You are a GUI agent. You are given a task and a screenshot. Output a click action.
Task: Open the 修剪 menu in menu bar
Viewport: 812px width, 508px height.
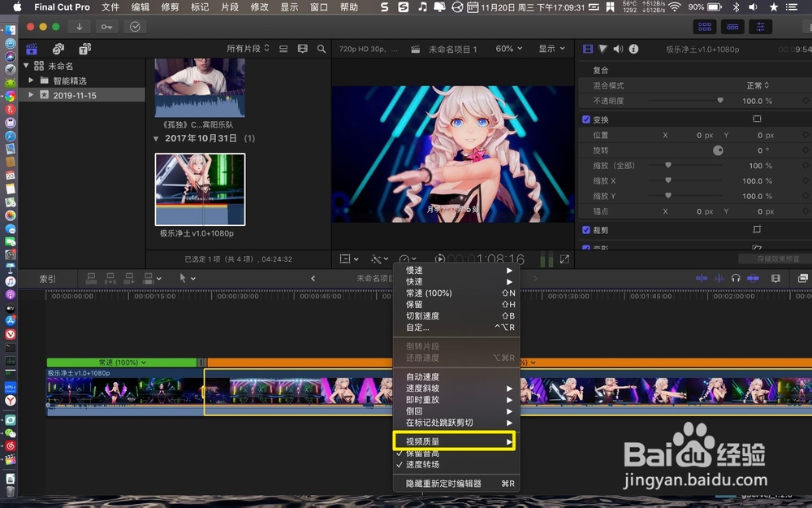click(170, 7)
